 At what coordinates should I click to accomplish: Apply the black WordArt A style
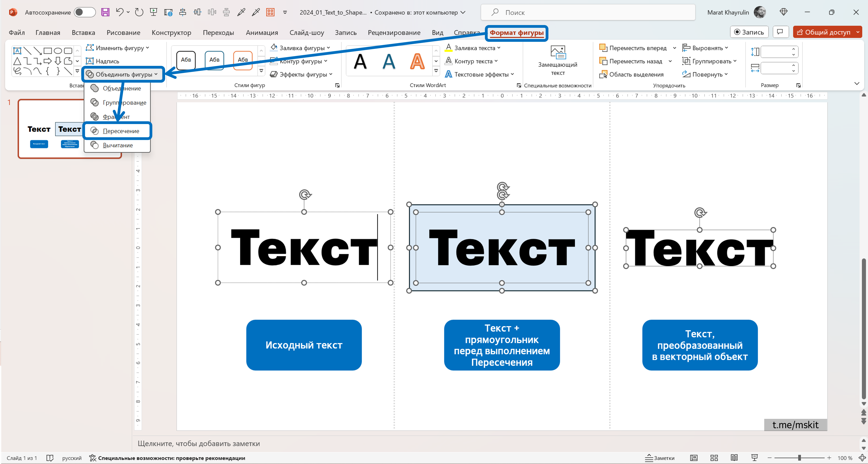[x=360, y=62]
